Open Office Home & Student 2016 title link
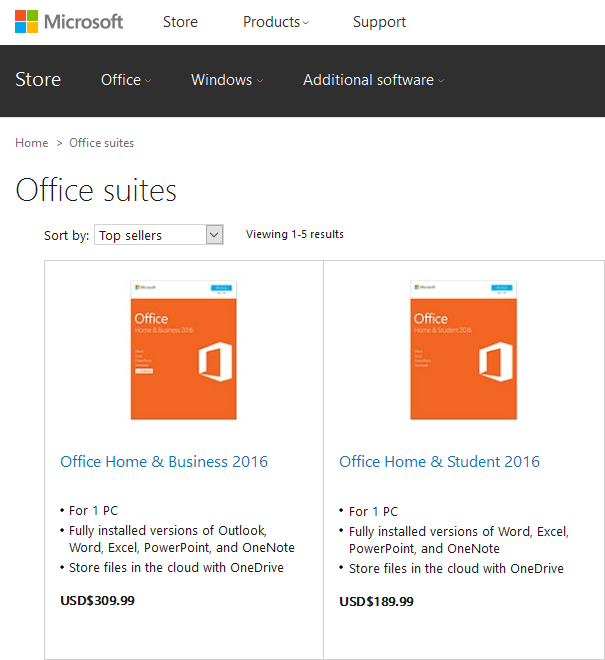 (x=439, y=461)
